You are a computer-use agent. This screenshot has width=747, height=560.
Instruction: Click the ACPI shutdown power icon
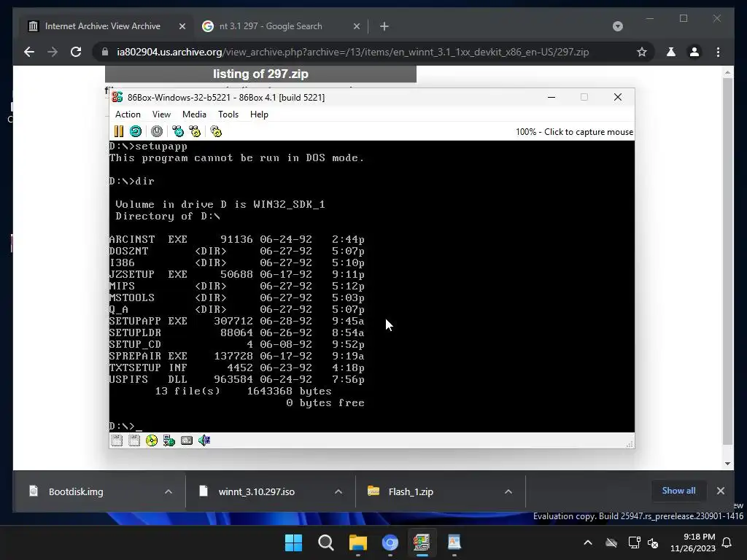point(157,131)
